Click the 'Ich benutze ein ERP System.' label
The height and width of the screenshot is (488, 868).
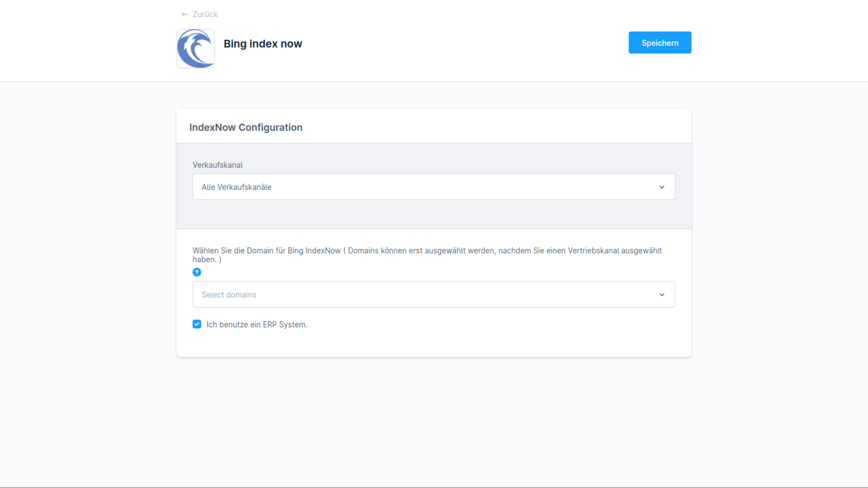pyautogui.click(x=257, y=324)
